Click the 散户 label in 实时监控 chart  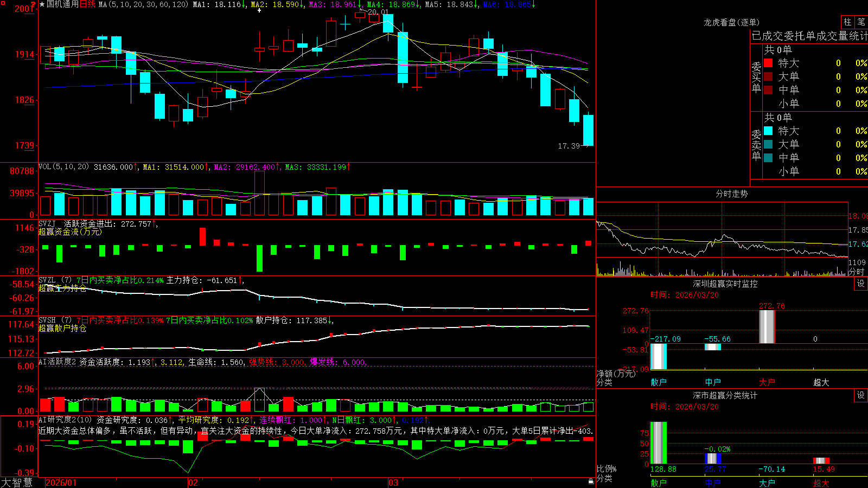click(x=659, y=382)
